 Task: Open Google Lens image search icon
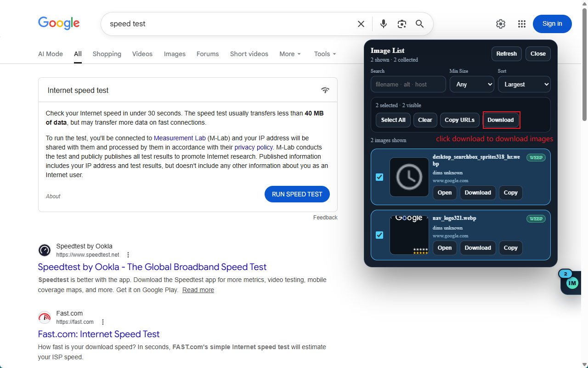(402, 24)
